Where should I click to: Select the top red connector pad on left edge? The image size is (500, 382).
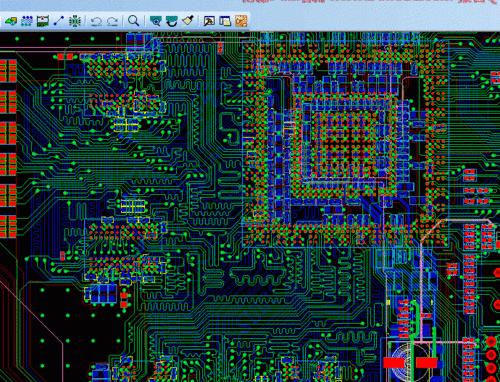click(x=8, y=71)
